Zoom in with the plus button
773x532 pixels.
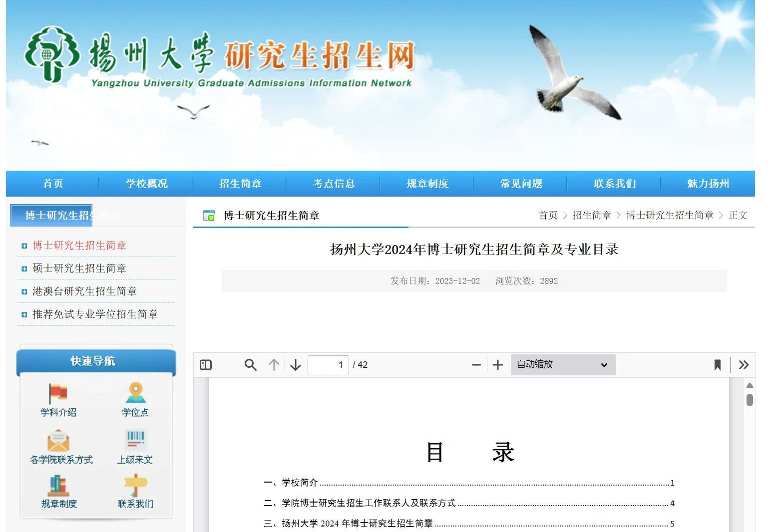[498, 365]
